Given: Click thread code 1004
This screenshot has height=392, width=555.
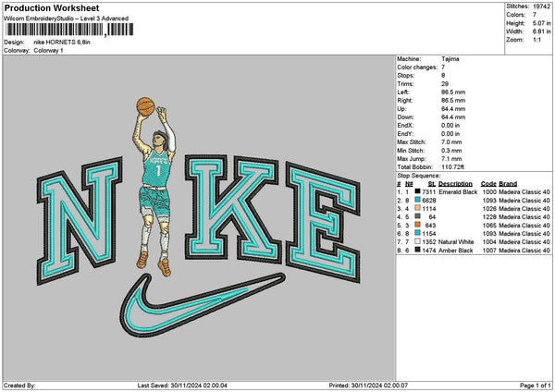Looking at the screenshot, I should click(x=489, y=242).
